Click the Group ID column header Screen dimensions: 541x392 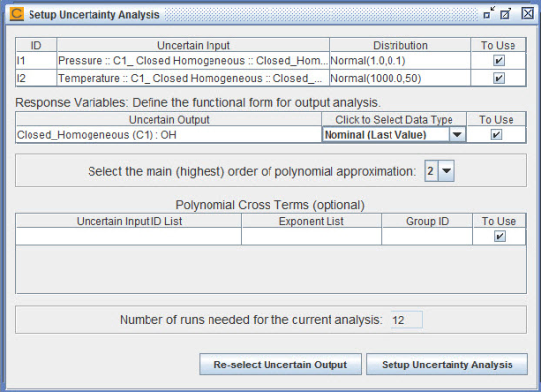pyautogui.click(x=427, y=221)
